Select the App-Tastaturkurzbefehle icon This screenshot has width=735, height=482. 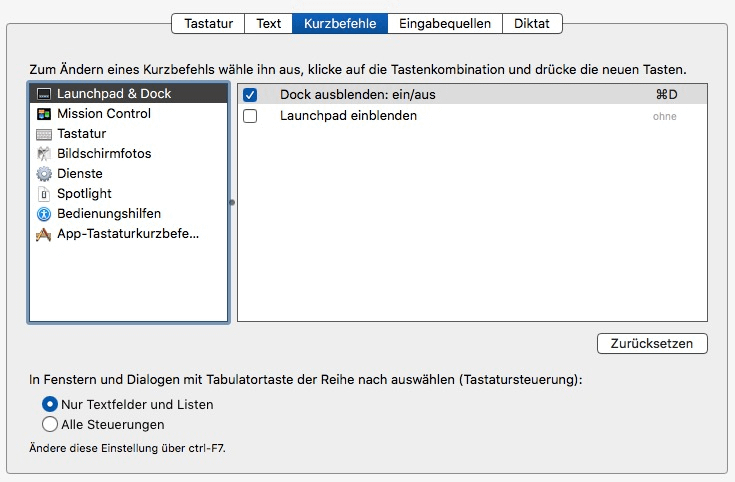(x=44, y=234)
